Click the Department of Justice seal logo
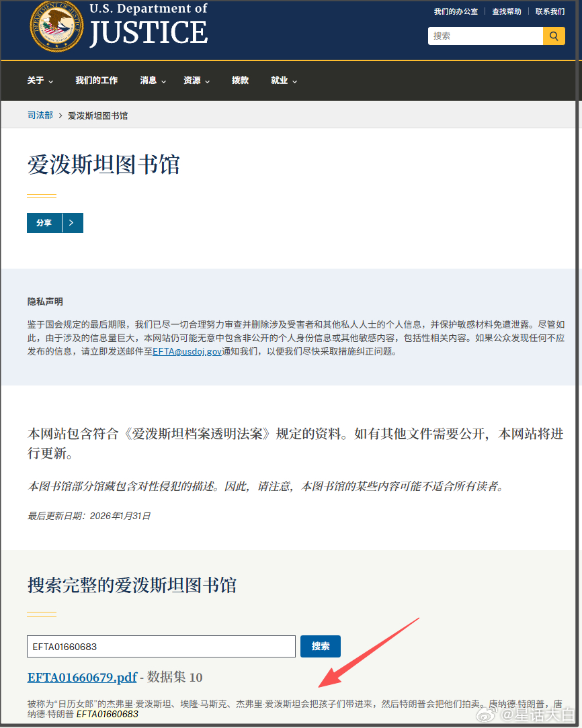The image size is (582, 728). [x=56, y=26]
